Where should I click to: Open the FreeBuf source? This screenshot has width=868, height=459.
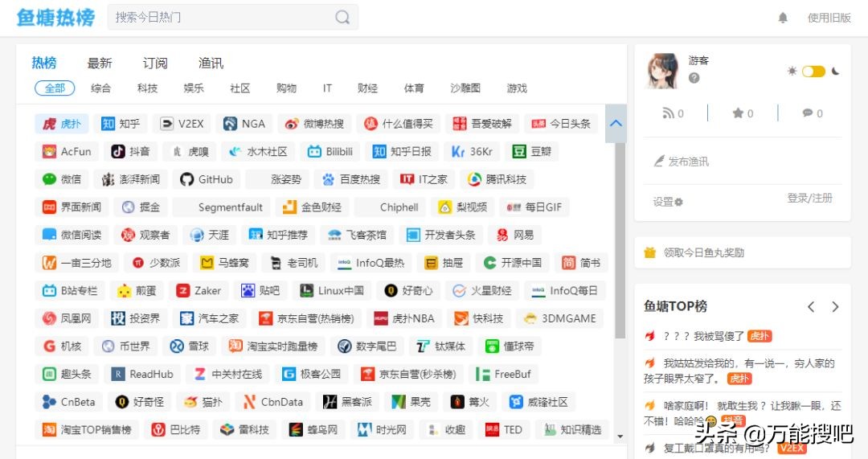point(503,375)
